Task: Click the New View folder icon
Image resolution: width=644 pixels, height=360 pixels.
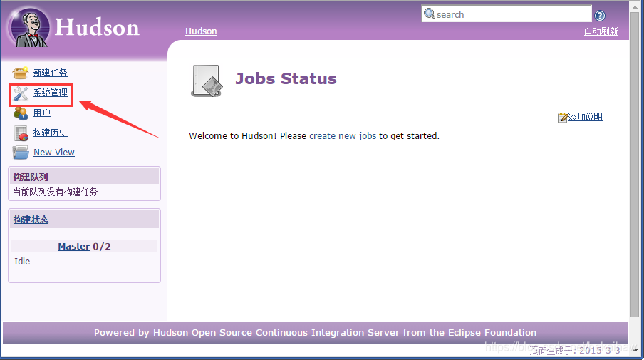Action: tap(21, 153)
